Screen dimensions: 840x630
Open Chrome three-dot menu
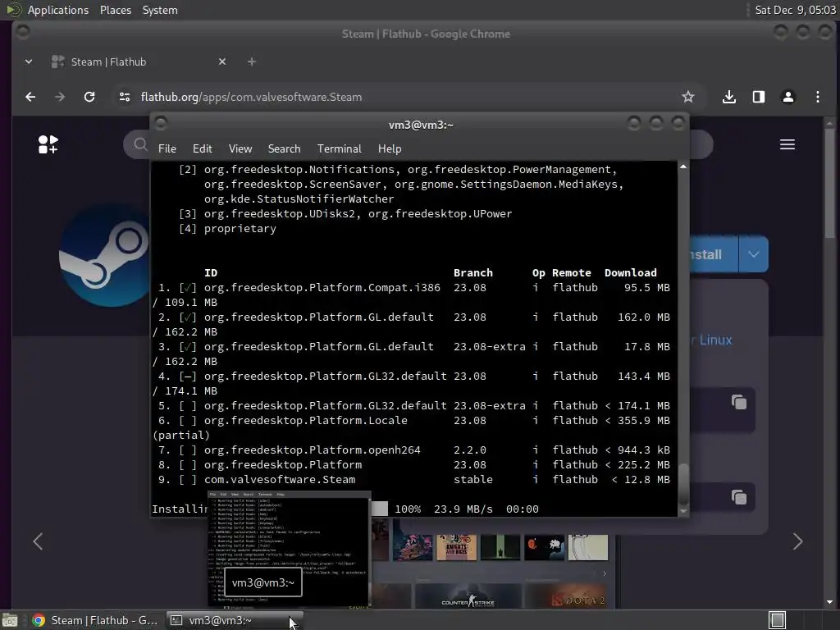pyautogui.click(x=818, y=97)
